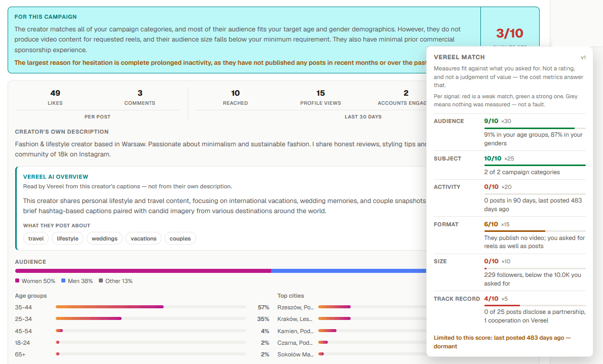The image size is (603, 364).
Task: Select the lifestyle topic tag
Action: 68,238
